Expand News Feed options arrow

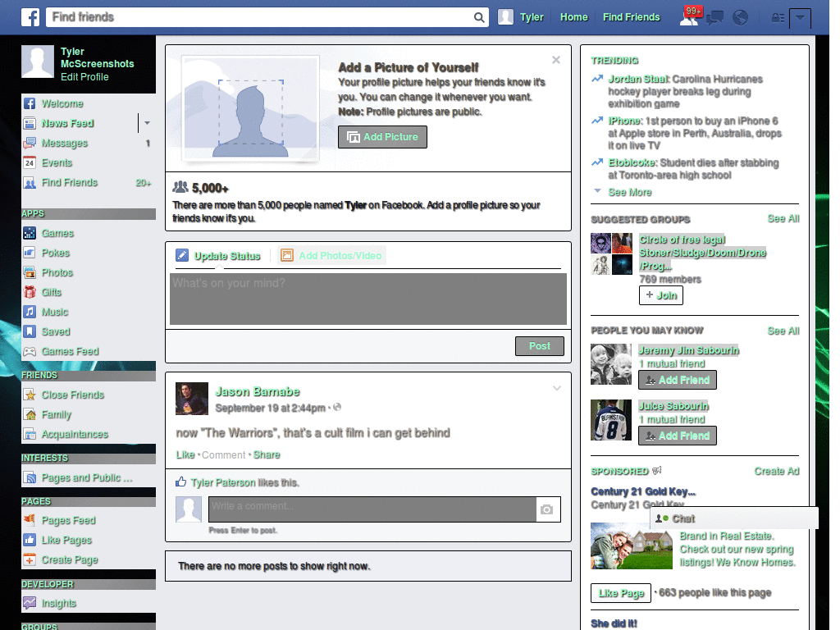tap(147, 123)
